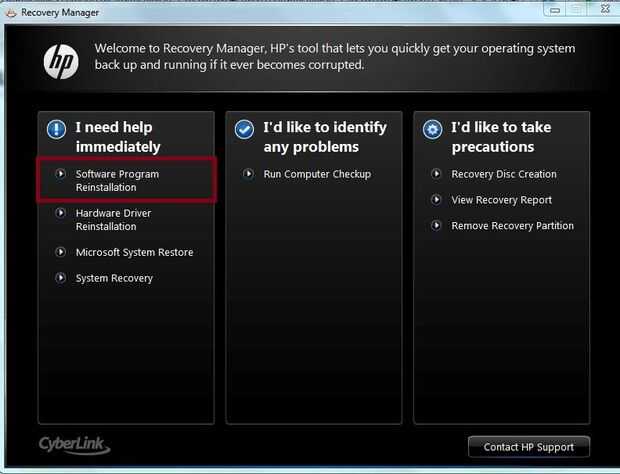Click the exclamation icon beside 'I need help immediately'
620x474 pixels.
(x=56, y=129)
